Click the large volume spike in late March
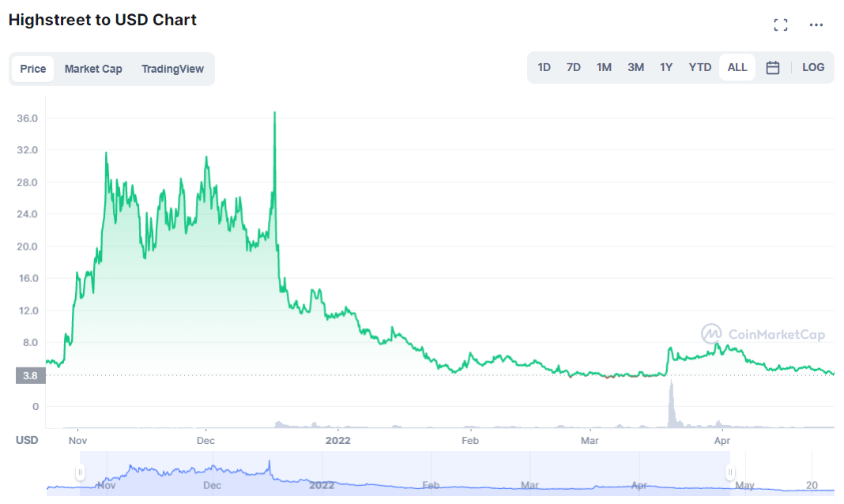This screenshot has width=844, height=504. click(671, 404)
